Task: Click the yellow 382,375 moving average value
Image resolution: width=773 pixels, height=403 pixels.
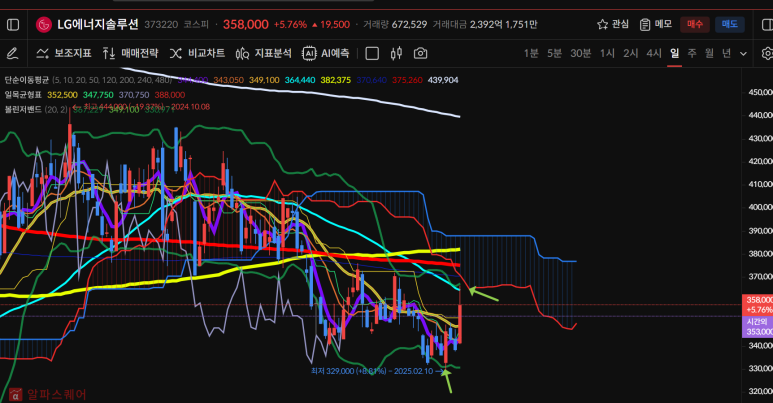Action: [x=335, y=80]
